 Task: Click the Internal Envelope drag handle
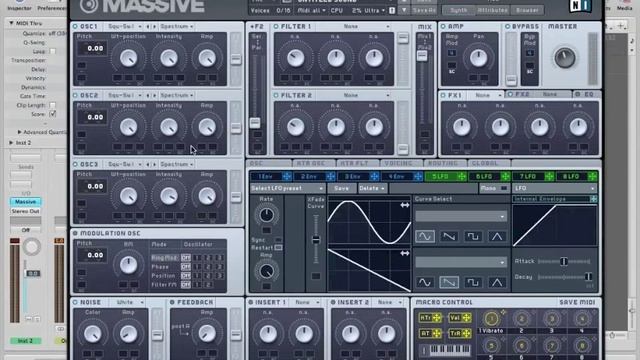click(x=593, y=199)
